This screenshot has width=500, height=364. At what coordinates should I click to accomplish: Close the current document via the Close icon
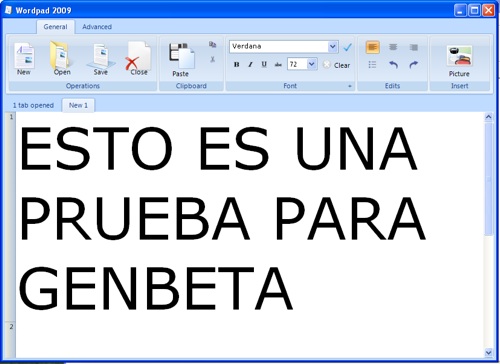[139, 58]
